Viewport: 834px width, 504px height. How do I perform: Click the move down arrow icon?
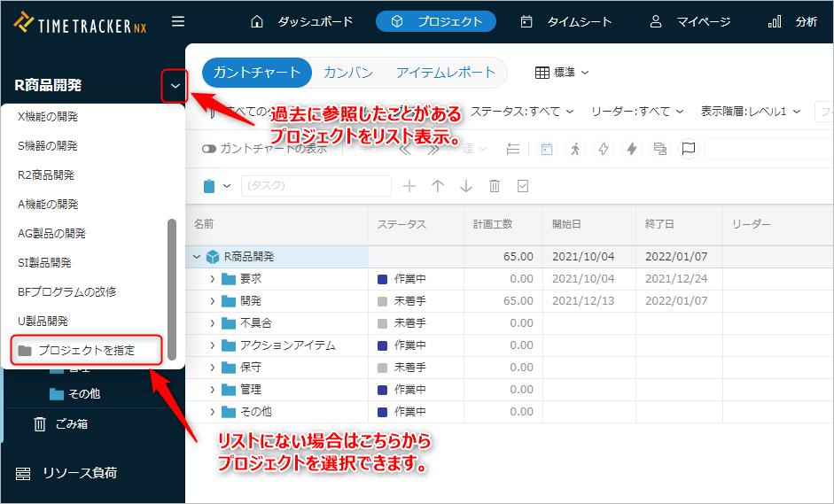point(466,186)
